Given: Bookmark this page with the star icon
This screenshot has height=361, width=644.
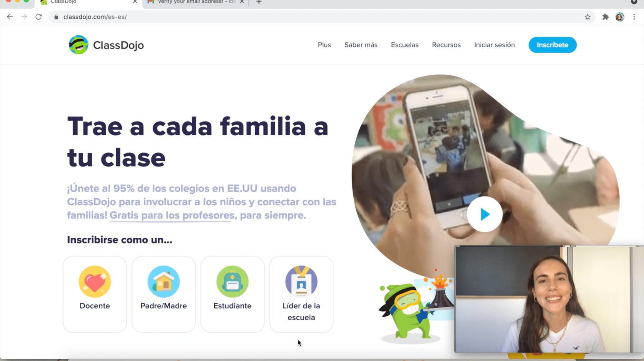Looking at the screenshot, I should [x=587, y=17].
